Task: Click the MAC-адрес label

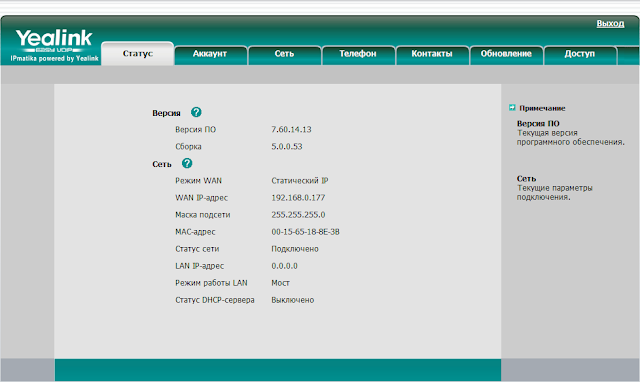Action: 195,232
